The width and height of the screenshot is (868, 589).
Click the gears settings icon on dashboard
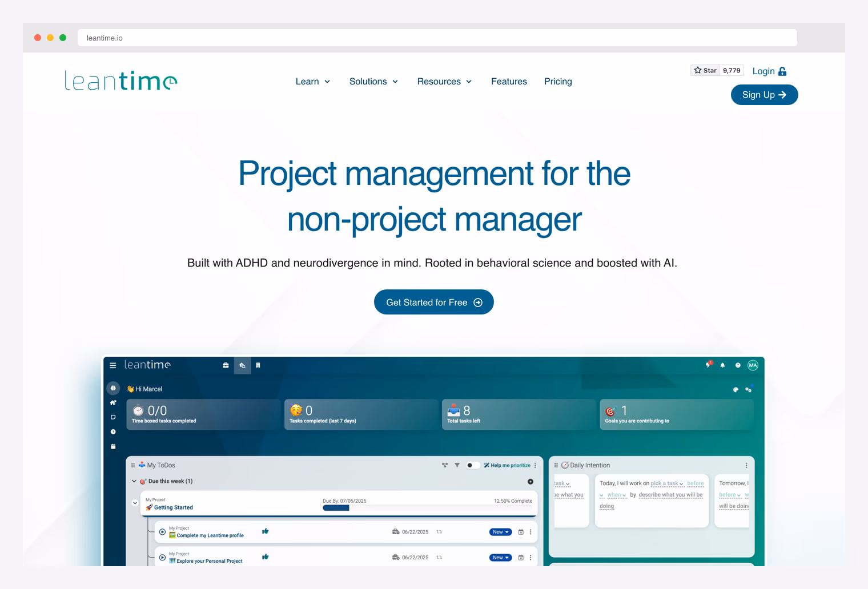point(748,389)
